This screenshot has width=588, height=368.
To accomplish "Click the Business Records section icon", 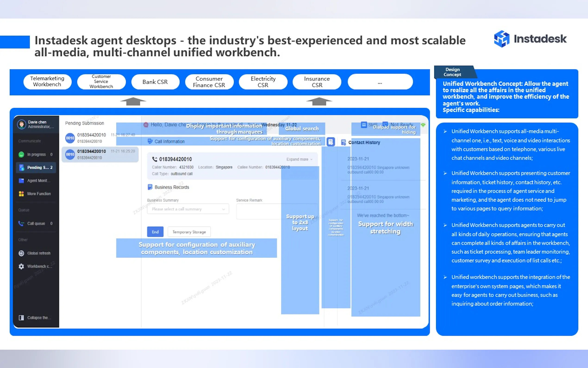I will coord(150,187).
